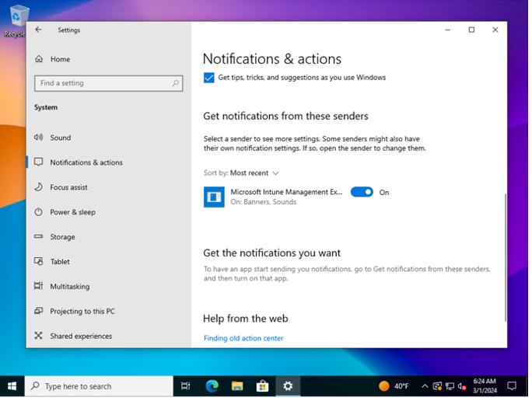Click the Windows Start button
The height and width of the screenshot is (401, 532).
(12, 386)
